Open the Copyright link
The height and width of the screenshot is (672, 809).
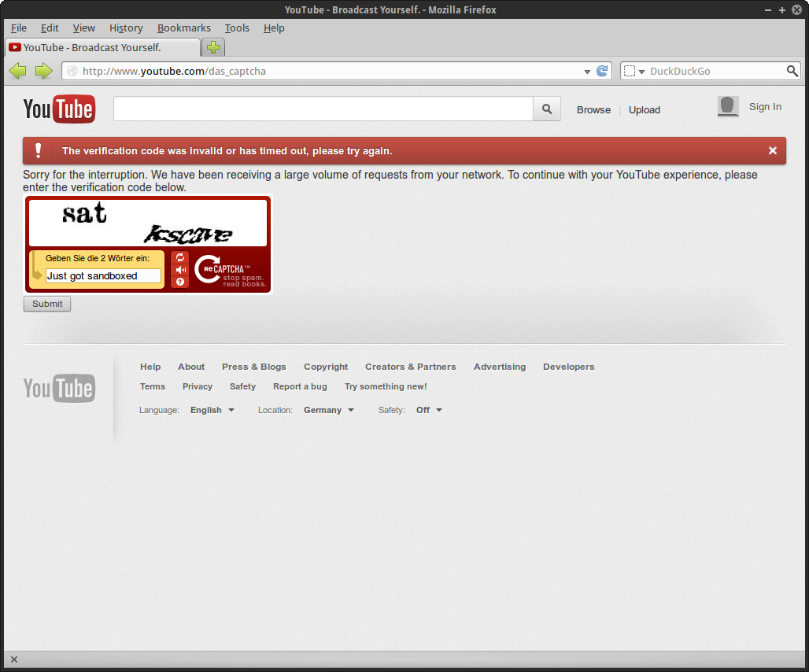click(326, 367)
